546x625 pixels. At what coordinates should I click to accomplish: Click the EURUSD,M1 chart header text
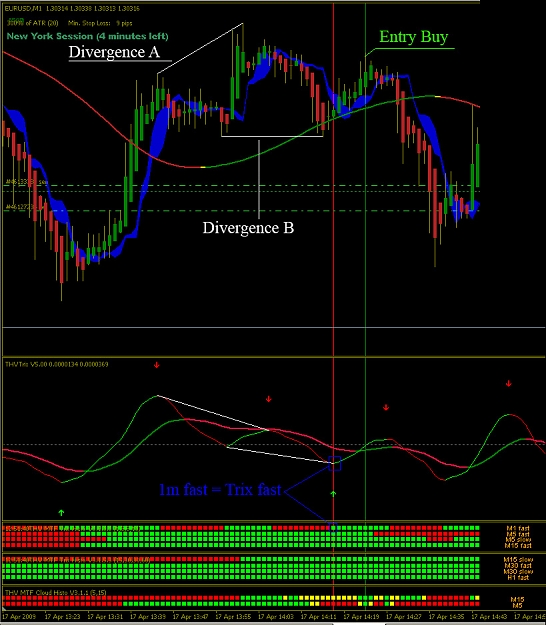pos(72,8)
